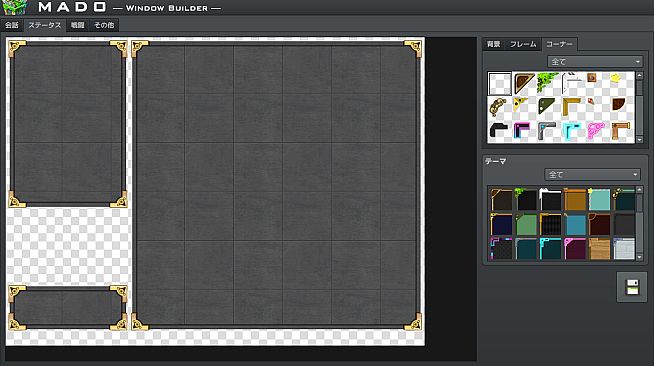Open the テーマ category 全て dropdown
Image resolution: width=654 pixels, height=366 pixels.
click(592, 174)
